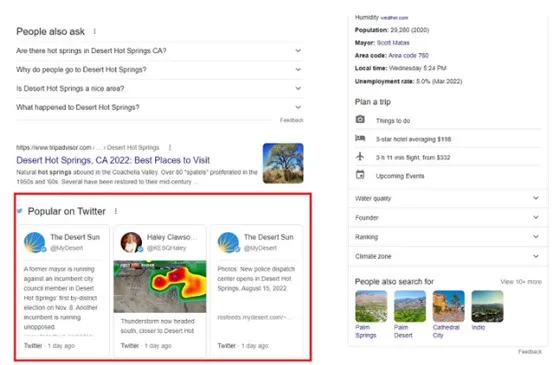Open the People also ask options menu

point(94,32)
